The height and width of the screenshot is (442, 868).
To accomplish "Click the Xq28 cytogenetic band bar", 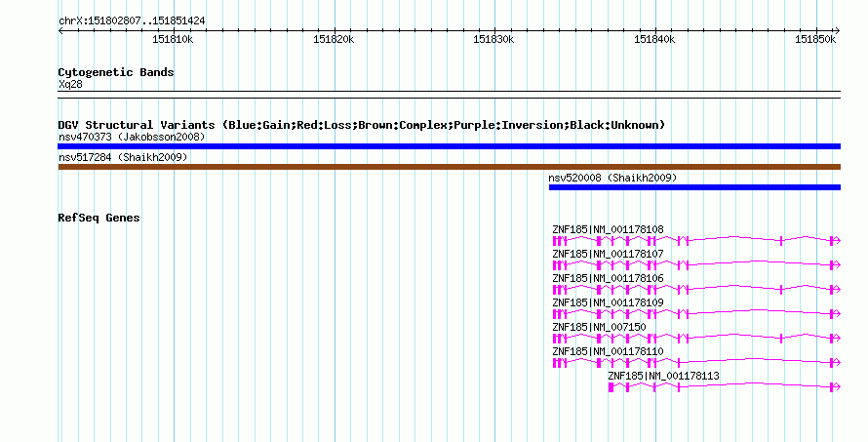I will [449, 95].
